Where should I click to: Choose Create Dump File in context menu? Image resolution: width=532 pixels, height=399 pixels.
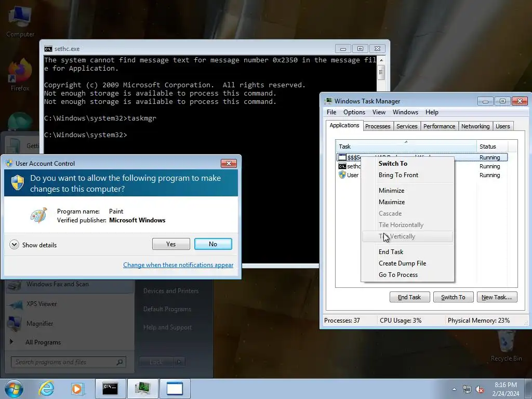[x=408, y=263]
